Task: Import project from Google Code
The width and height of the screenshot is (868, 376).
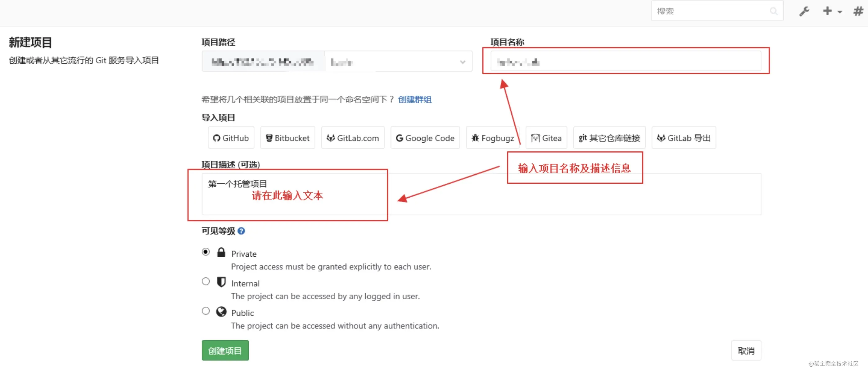Action: point(425,138)
